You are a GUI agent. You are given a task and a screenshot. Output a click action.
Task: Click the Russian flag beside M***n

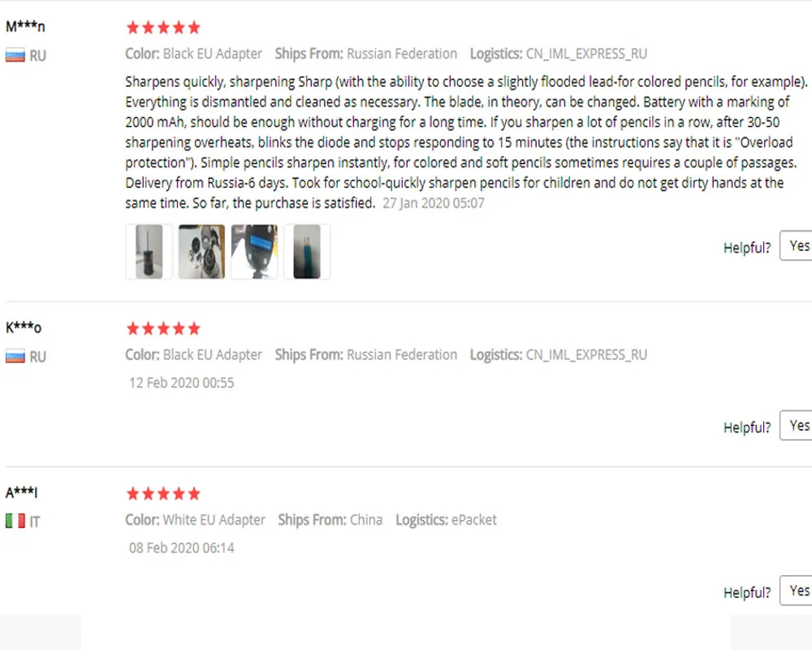pos(15,55)
